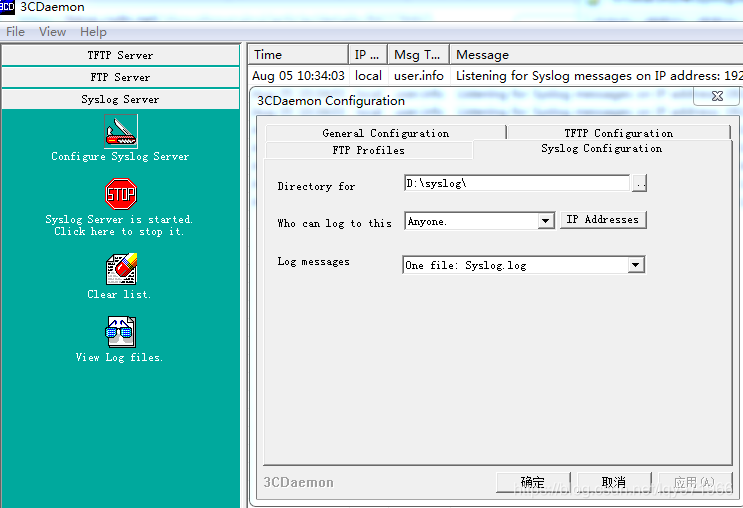Click the Time column header

pos(298,54)
